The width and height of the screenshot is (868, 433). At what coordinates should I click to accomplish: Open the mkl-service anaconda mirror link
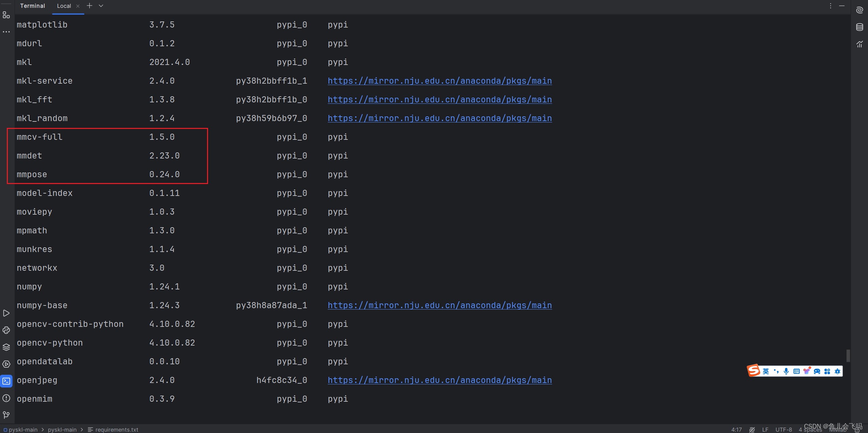[x=439, y=81]
